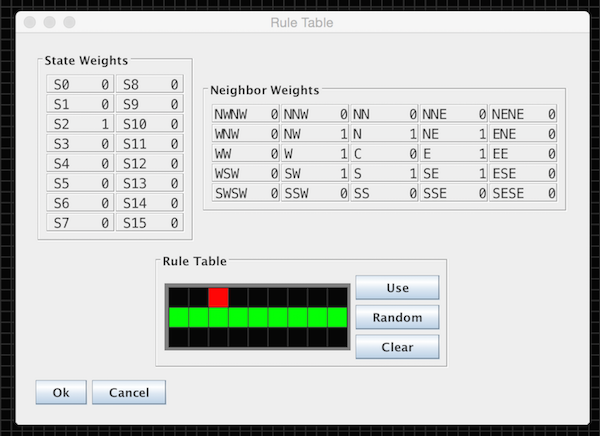Edit the S15 state weight field
600x436 pixels.
pyautogui.click(x=150, y=223)
